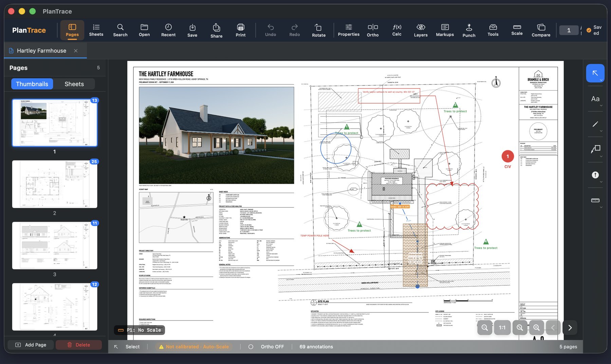Expand the measure tool options chevron

coord(601,207)
